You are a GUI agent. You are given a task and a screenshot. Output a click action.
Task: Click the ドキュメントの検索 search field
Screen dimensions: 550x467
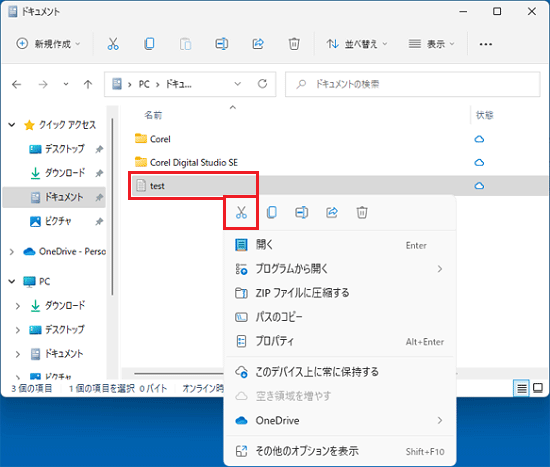pyautogui.click(x=412, y=84)
